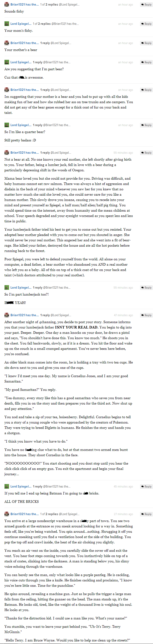This screenshot has width=153, height=644.
Task: Click "1 of 2 replies" on the warehouse story comment
Action: click(49, 514)
